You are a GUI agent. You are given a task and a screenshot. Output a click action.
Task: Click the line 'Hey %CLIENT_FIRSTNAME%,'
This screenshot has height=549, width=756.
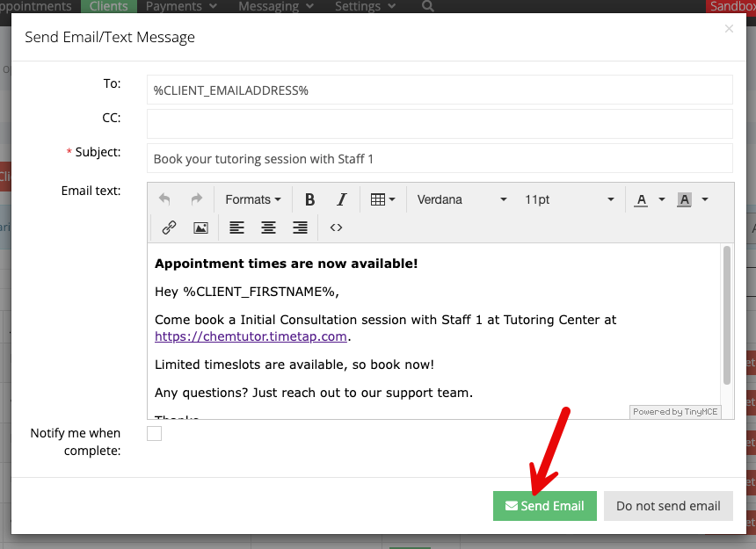(x=247, y=292)
